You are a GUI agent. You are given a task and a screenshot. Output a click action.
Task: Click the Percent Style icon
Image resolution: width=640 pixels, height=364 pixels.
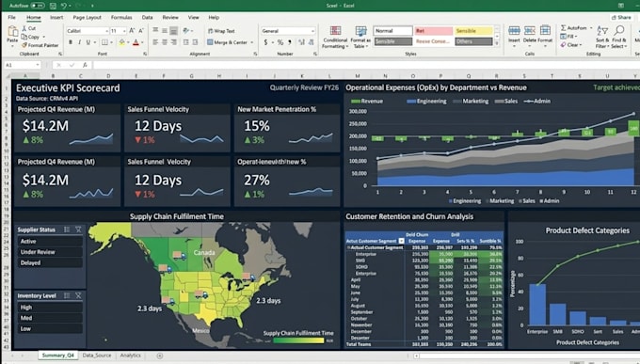point(280,42)
